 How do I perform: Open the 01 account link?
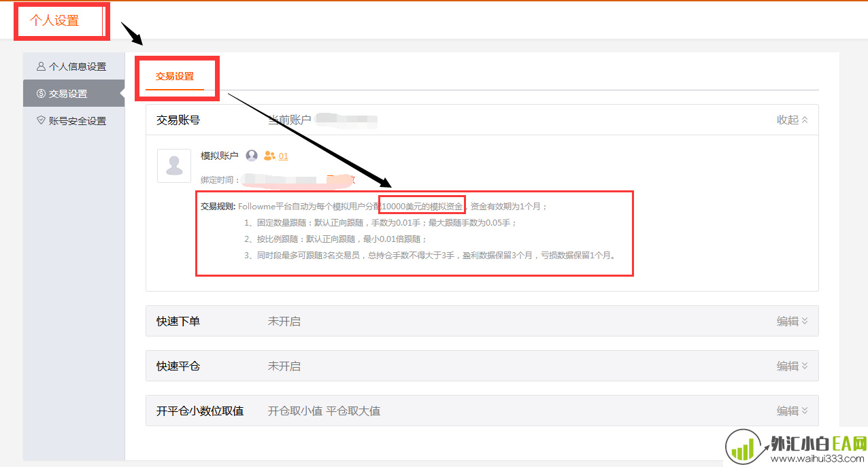point(284,156)
